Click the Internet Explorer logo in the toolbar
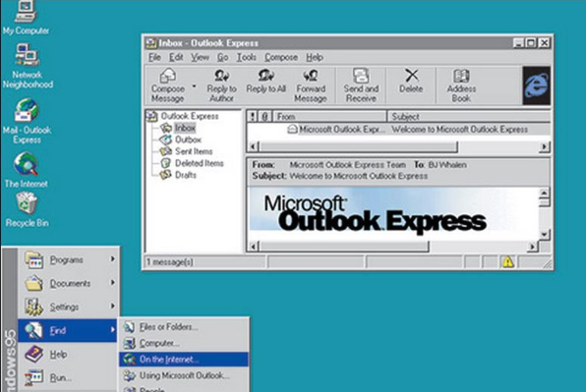Image resolution: width=586 pixels, height=392 pixels. pos(536,85)
